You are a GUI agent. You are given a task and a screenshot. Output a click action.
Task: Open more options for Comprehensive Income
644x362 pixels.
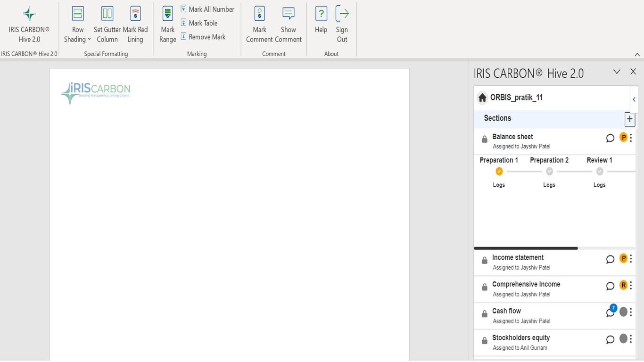tap(631, 285)
